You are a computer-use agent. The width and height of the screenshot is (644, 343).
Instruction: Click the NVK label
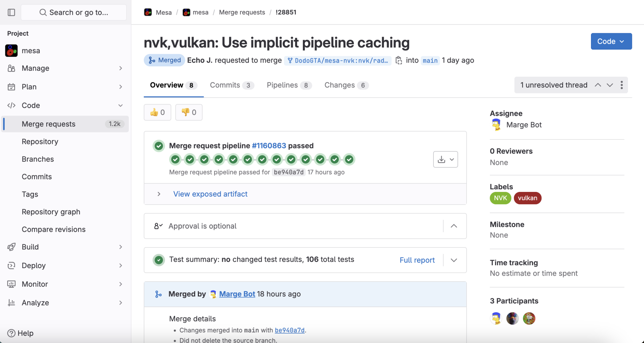point(500,198)
